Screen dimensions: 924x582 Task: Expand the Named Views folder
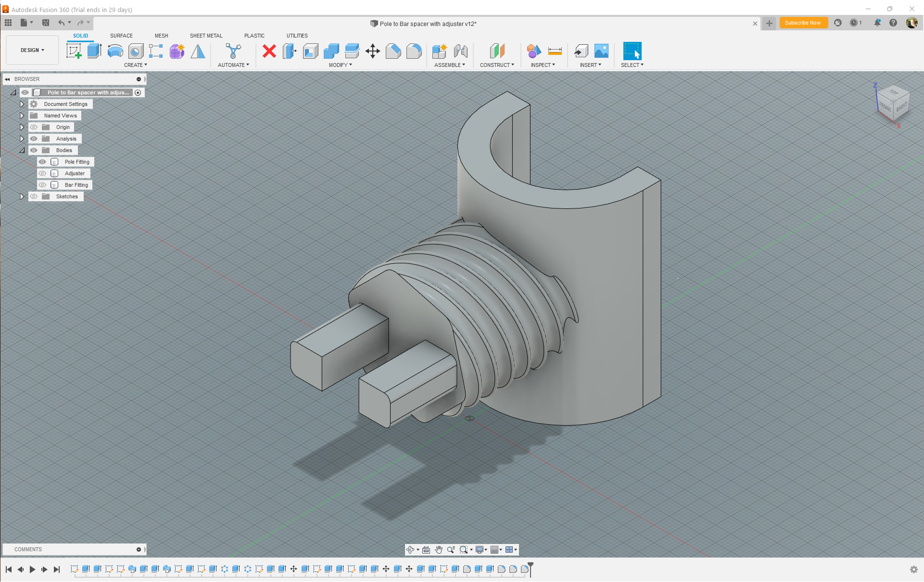click(22, 116)
